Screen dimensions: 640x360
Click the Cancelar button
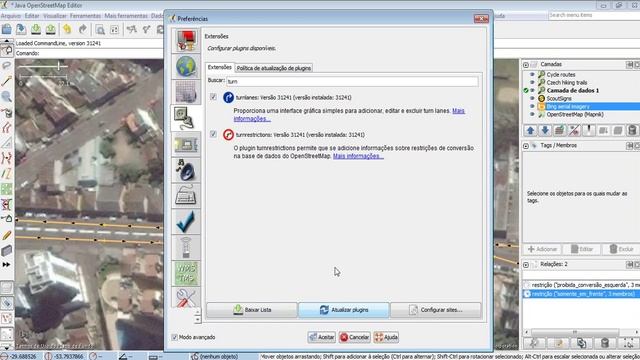pyautogui.click(x=355, y=337)
